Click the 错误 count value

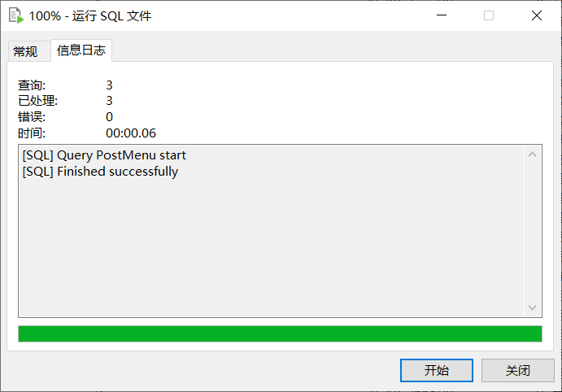point(109,117)
